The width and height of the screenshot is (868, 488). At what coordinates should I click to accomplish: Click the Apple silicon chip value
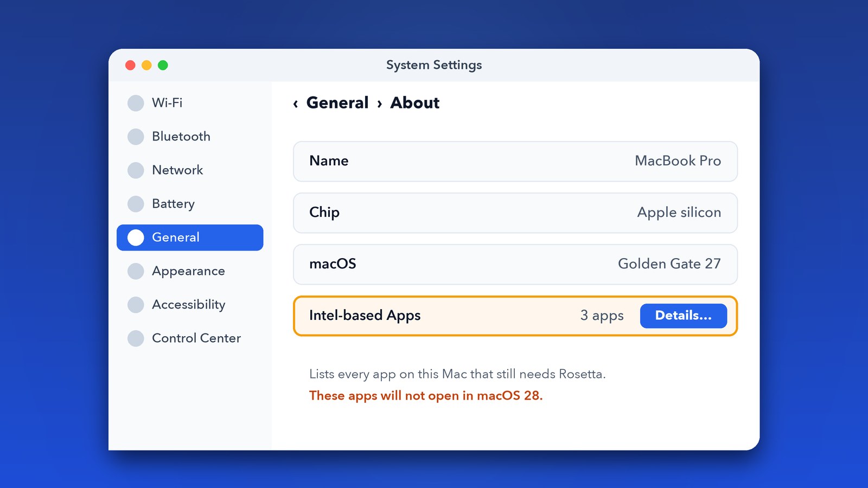(x=679, y=213)
